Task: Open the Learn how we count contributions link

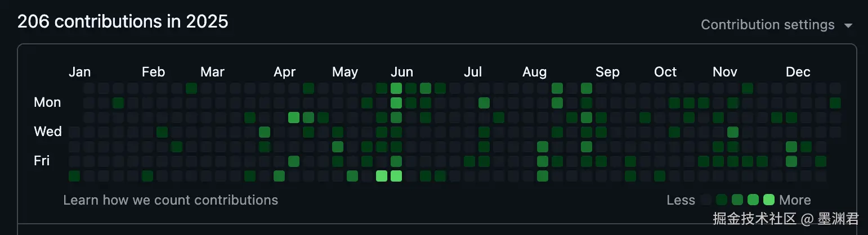Action: (171, 200)
